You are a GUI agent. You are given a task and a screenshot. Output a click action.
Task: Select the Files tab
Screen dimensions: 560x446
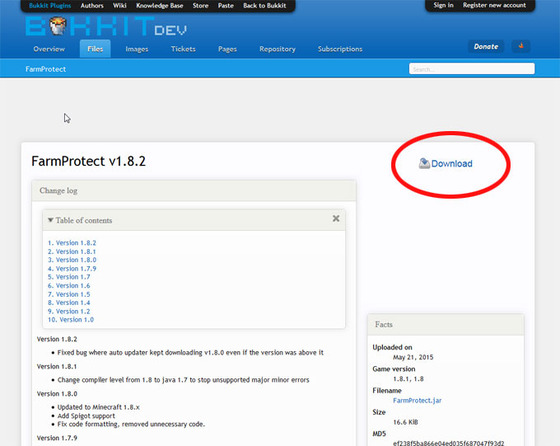pos(95,49)
